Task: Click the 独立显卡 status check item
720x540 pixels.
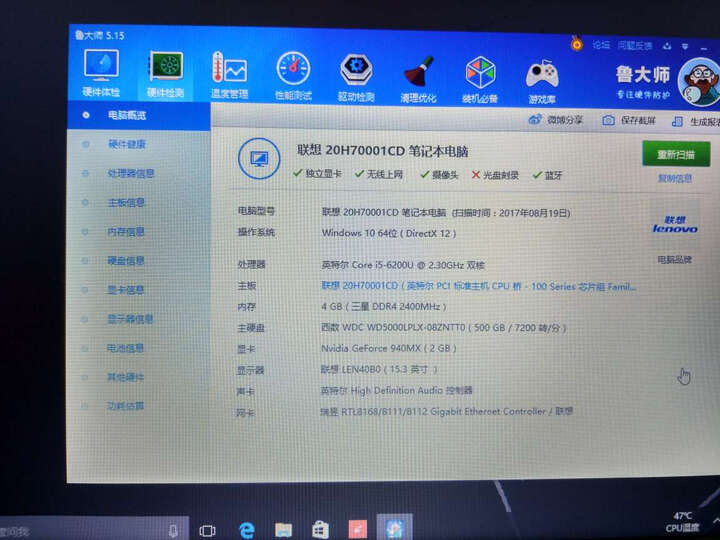Action: 317,174
